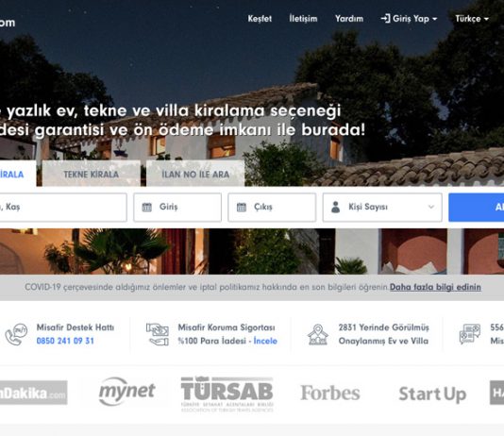The image size is (504, 436).
Task: Switch to the TEKNE KİRALA tab
Action: click(92, 175)
